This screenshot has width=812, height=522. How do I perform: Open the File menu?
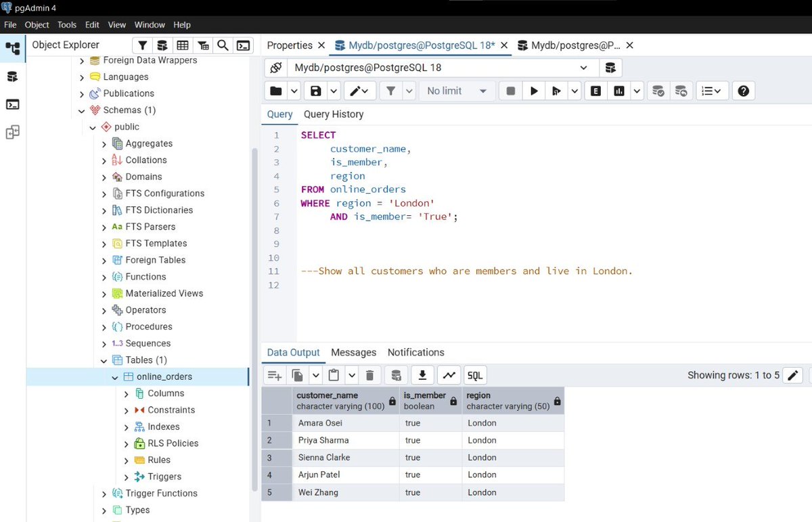point(10,24)
